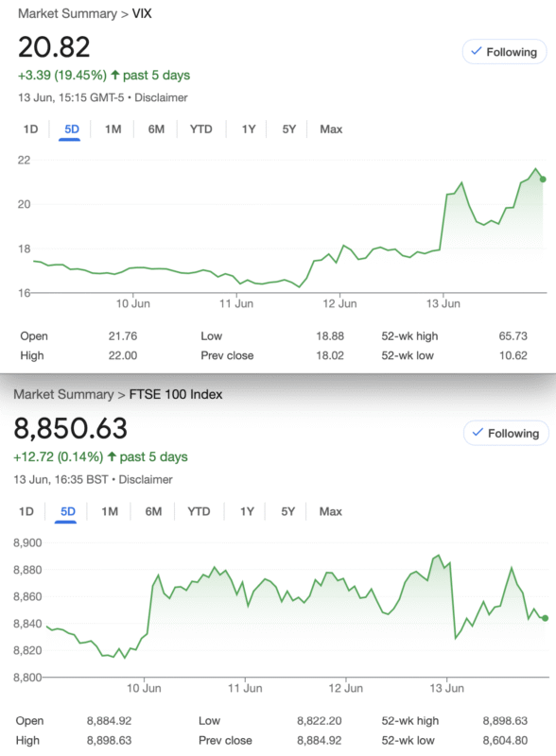Show FTSE 100 Max range

tap(331, 511)
